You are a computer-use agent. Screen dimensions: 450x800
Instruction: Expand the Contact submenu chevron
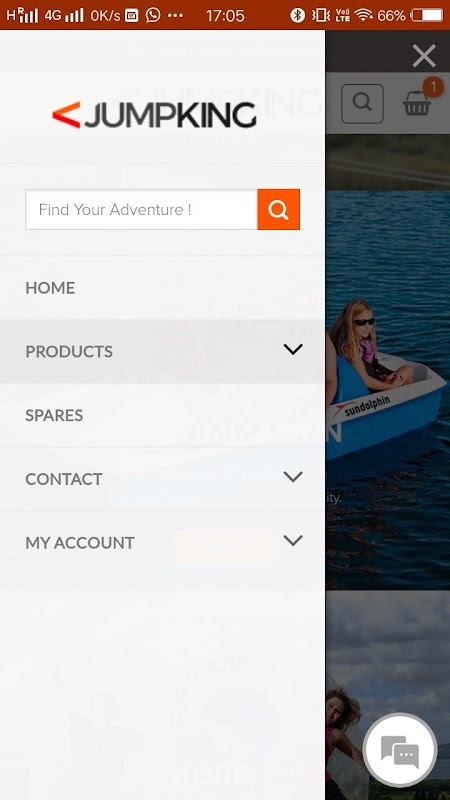(293, 477)
